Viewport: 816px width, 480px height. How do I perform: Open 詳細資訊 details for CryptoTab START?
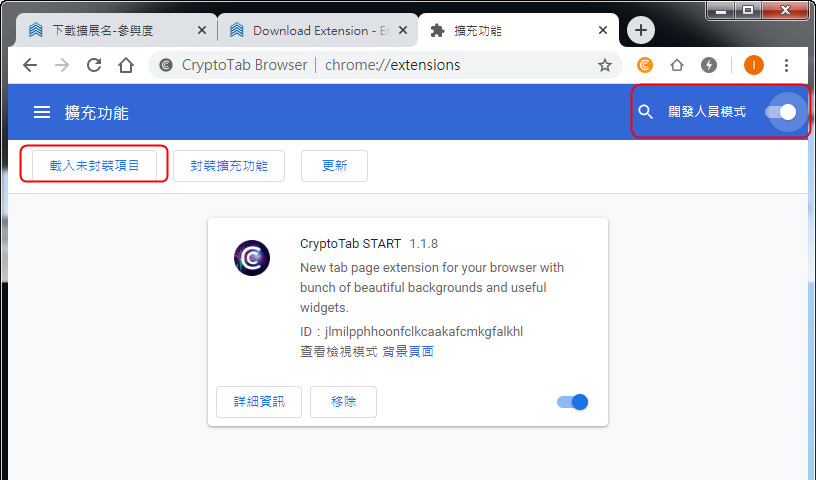[x=259, y=402]
